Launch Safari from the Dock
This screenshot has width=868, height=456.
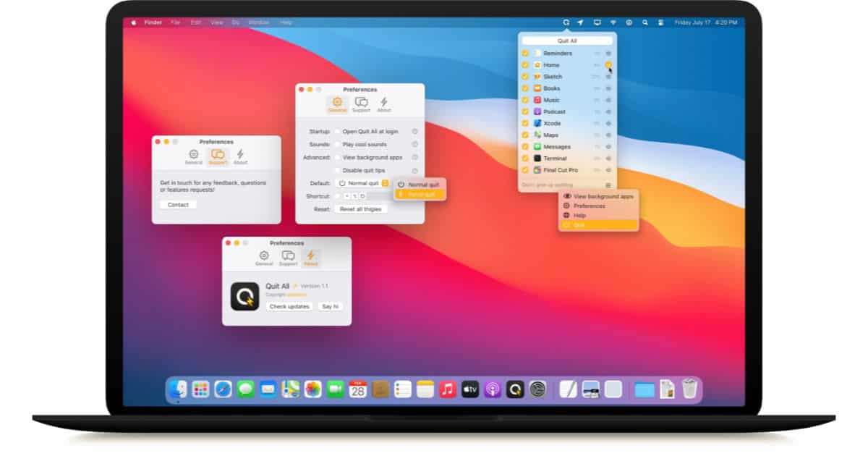[223, 389]
